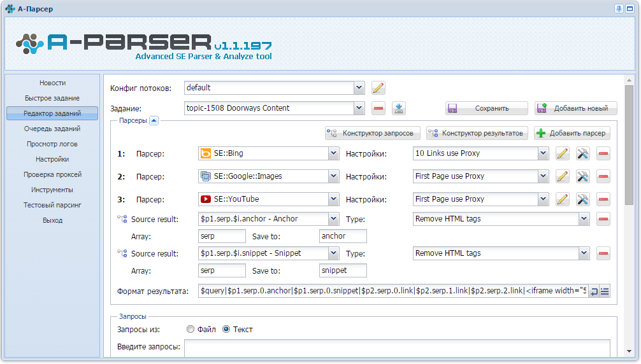
Task: Open Конструктор запросов
Action: [x=372, y=133]
